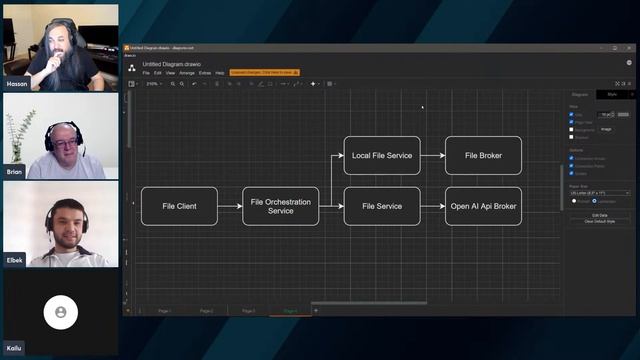This screenshot has width=640, height=360.
Task: Select the Portrait radio button
Action: coord(574,201)
